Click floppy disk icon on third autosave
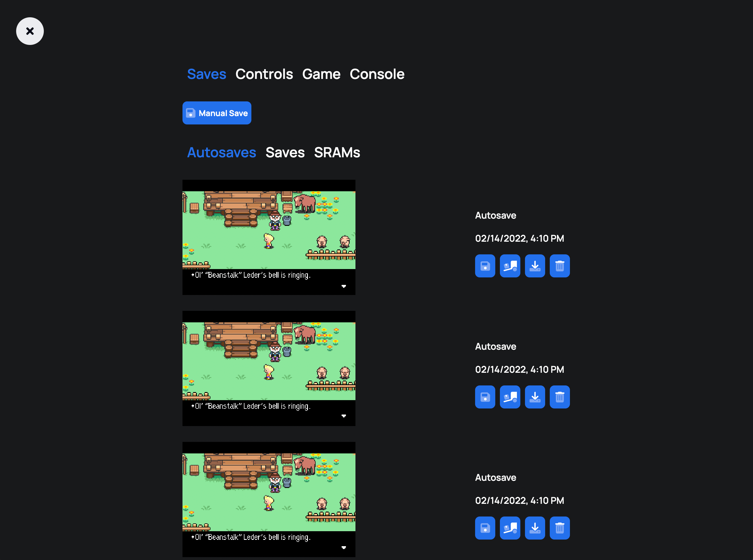The image size is (753, 560). pyautogui.click(x=485, y=528)
